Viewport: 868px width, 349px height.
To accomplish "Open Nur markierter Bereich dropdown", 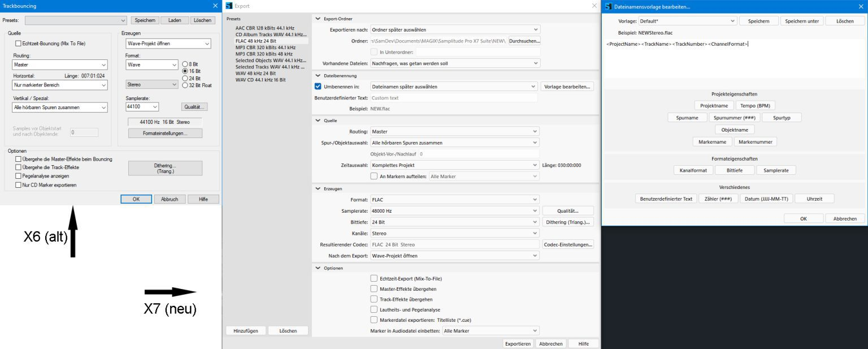I will 59,85.
